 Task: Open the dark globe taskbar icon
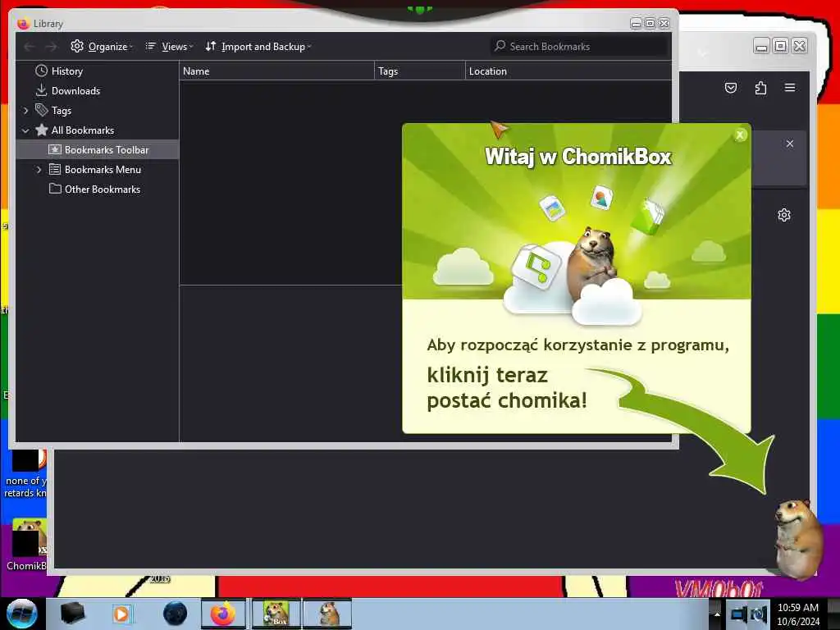pyautogui.click(x=175, y=614)
